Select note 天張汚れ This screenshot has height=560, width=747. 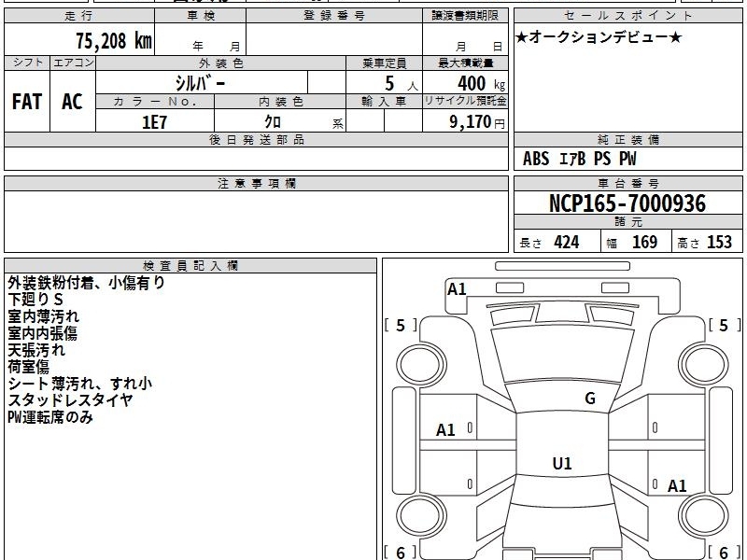click(x=36, y=350)
